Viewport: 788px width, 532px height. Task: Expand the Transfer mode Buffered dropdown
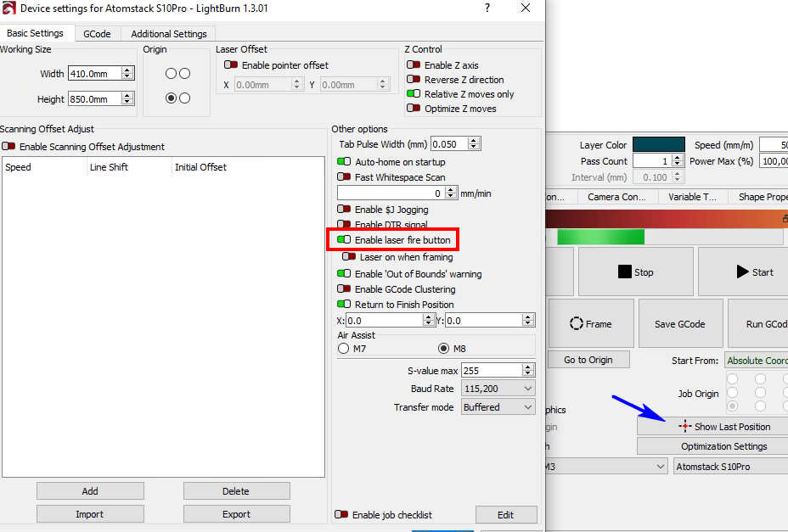(498, 407)
